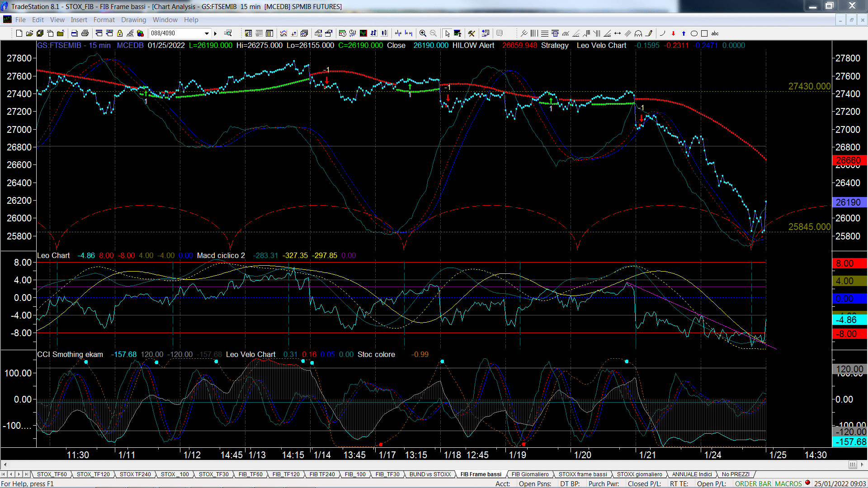Switch to the STOX TF240 tab
868x488 pixels.
tap(135, 474)
